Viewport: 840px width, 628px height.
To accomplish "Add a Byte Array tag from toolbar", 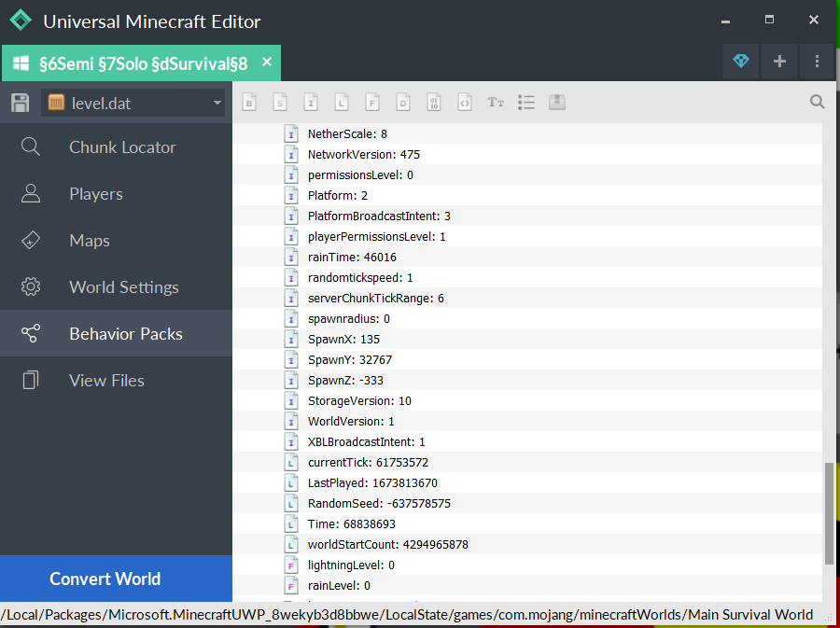I will (x=434, y=103).
